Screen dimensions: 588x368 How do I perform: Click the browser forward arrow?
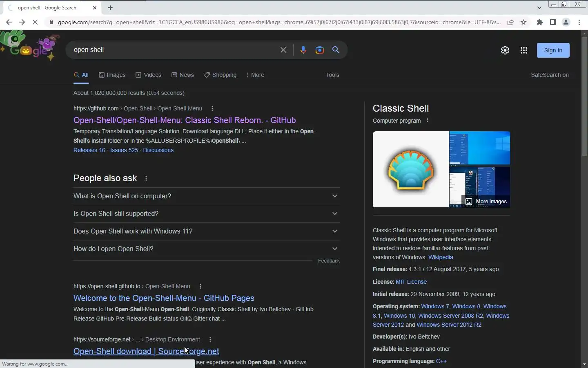click(x=22, y=22)
